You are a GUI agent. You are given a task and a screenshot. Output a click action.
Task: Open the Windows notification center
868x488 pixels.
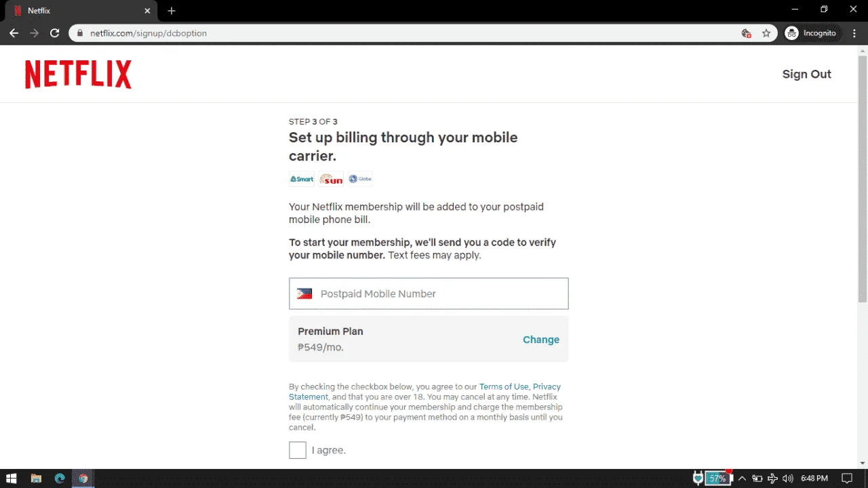click(x=847, y=479)
